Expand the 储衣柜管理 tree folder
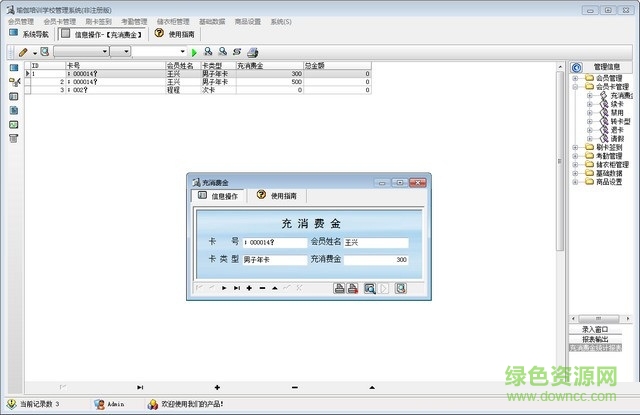This screenshot has width=640, height=415. click(575, 164)
